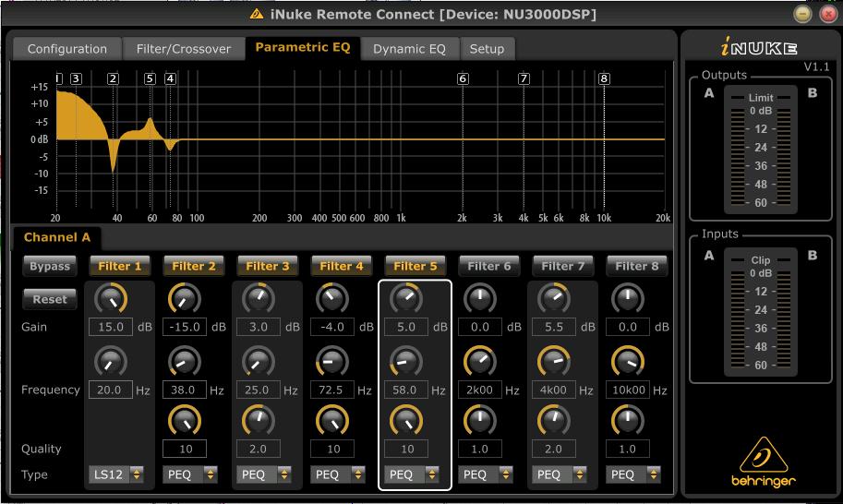Open the Filter 8 type dropdown
Screen dimensions: 843x504
click(634, 474)
